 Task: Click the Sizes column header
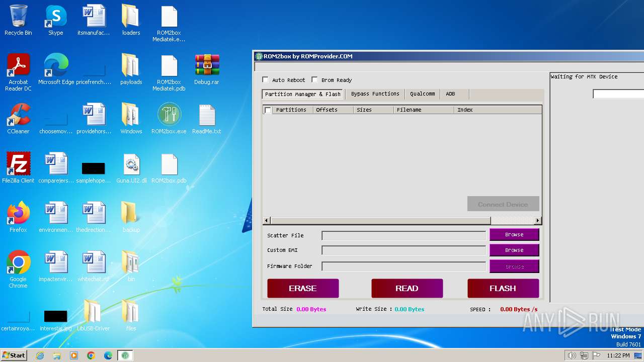[373, 110]
